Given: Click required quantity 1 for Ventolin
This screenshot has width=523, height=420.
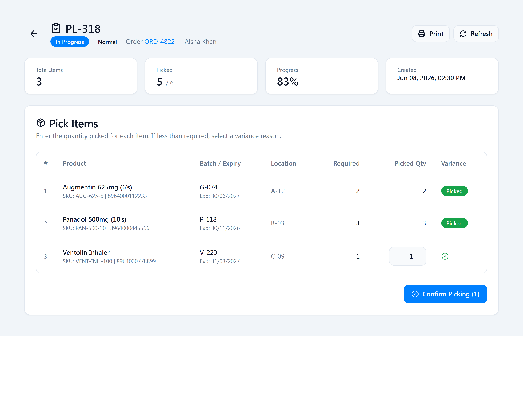Looking at the screenshot, I should click(x=358, y=256).
